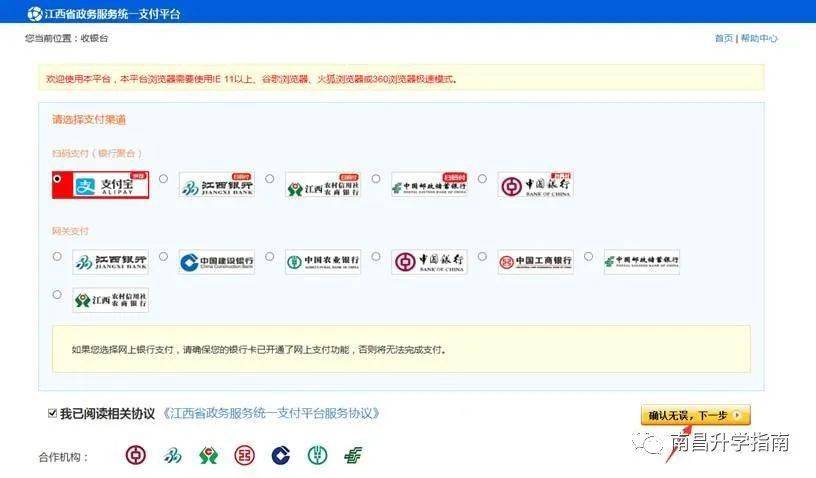This screenshot has width=816, height=478.
Task: Select the 中国建设银行 radio button
Action: [163, 256]
